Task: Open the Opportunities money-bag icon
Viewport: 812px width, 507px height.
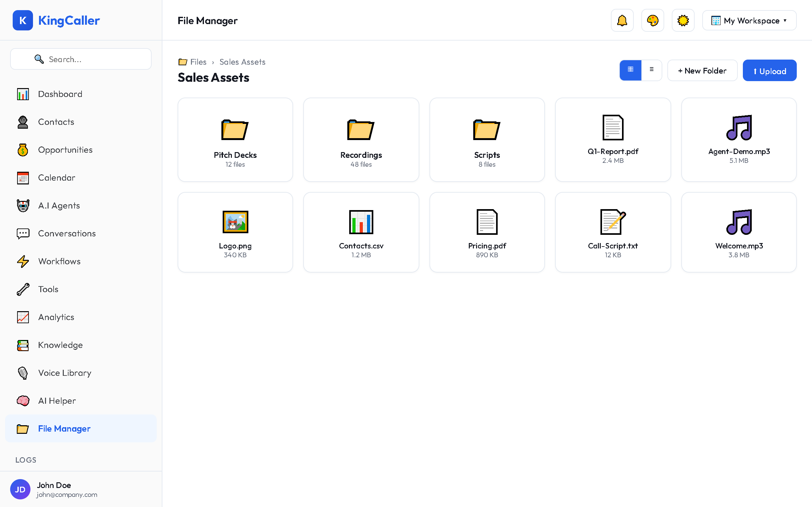Action: tap(23, 150)
